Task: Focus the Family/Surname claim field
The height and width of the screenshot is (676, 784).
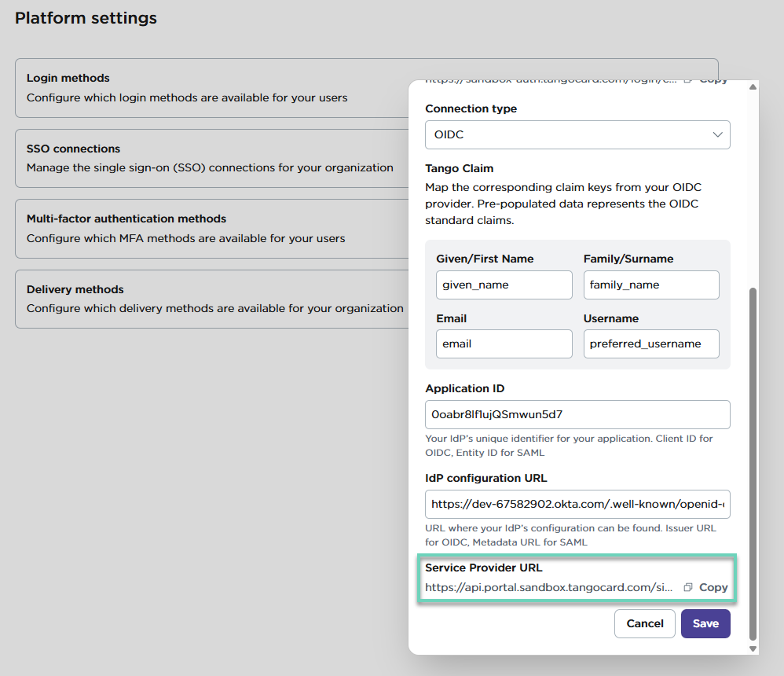Action: coord(650,285)
